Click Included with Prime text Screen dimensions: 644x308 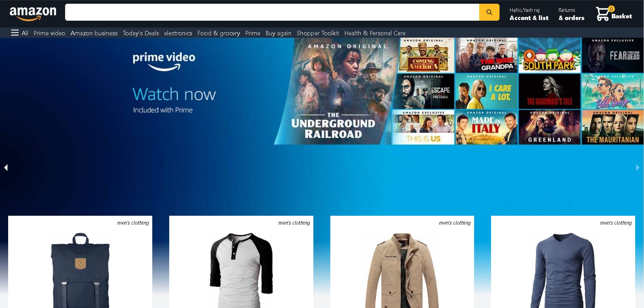pos(163,110)
